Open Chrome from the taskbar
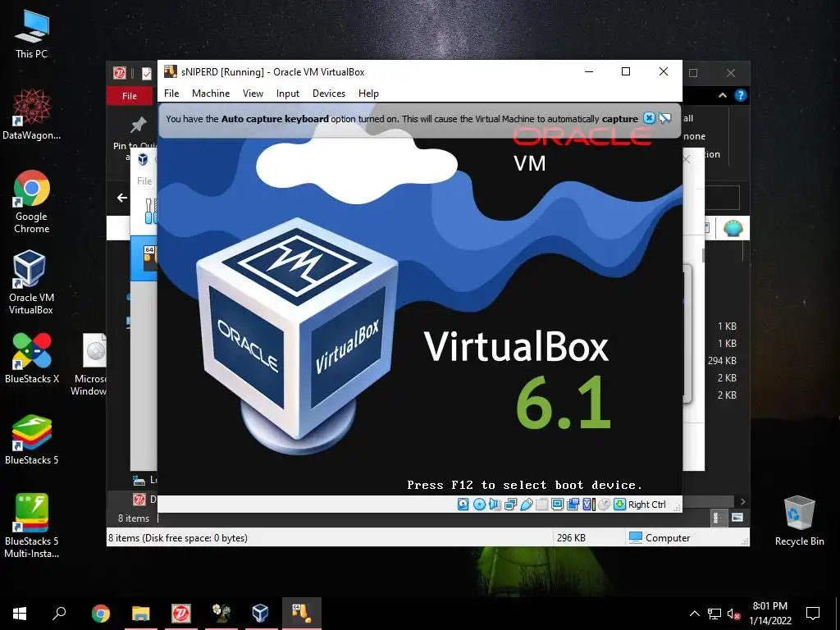 [101, 614]
